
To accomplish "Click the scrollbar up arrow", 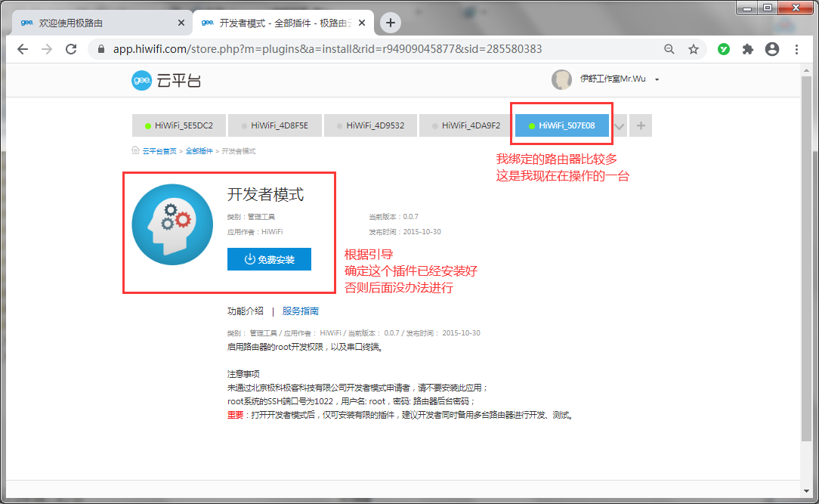I will click(806, 70).
